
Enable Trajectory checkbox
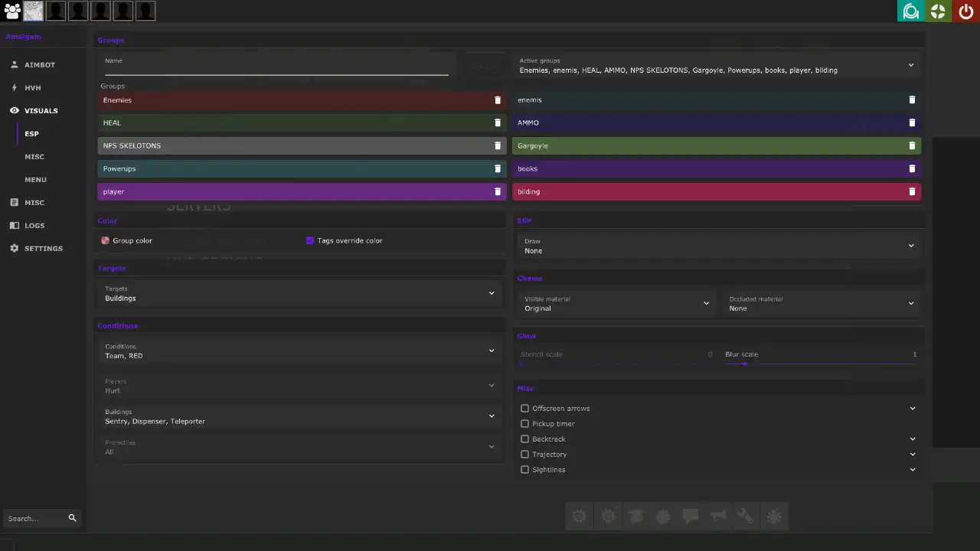click(524, 455)
